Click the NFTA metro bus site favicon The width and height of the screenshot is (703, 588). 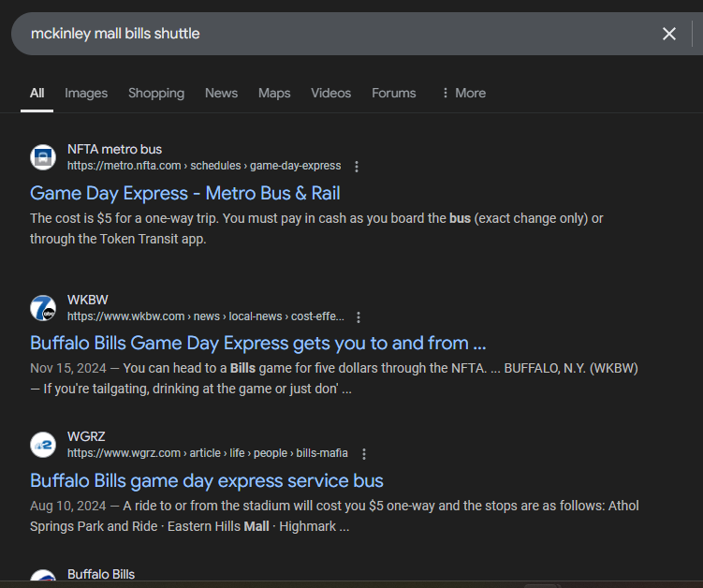click(43, 157)
